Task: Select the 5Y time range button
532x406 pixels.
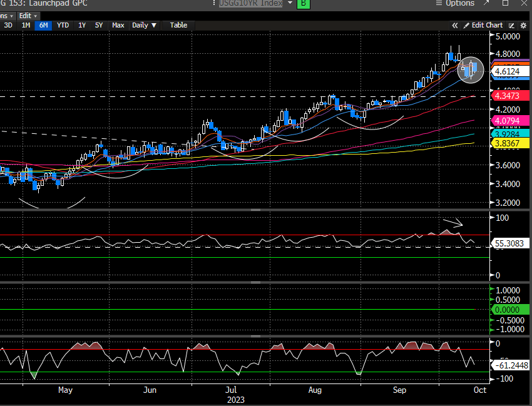Action: coord(99,25)
